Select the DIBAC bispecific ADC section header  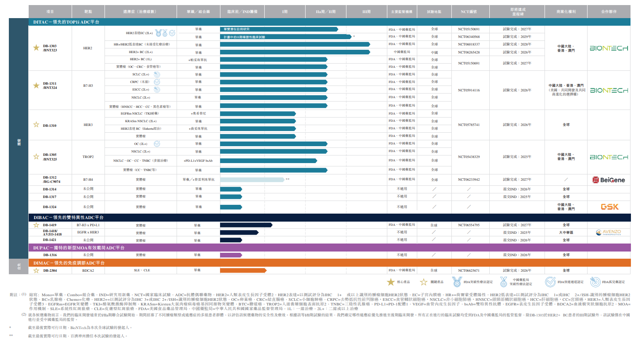330,217
